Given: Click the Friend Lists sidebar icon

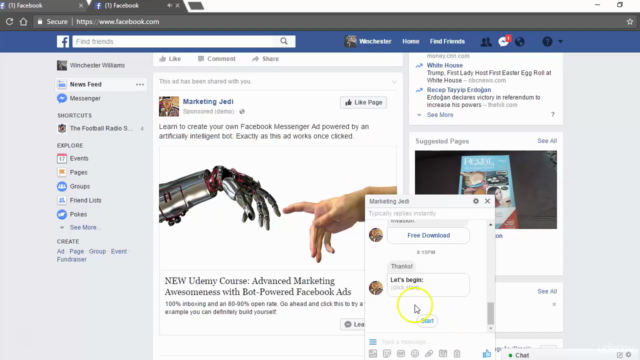Looking at the screenshot, I should [x=62, y=200].
